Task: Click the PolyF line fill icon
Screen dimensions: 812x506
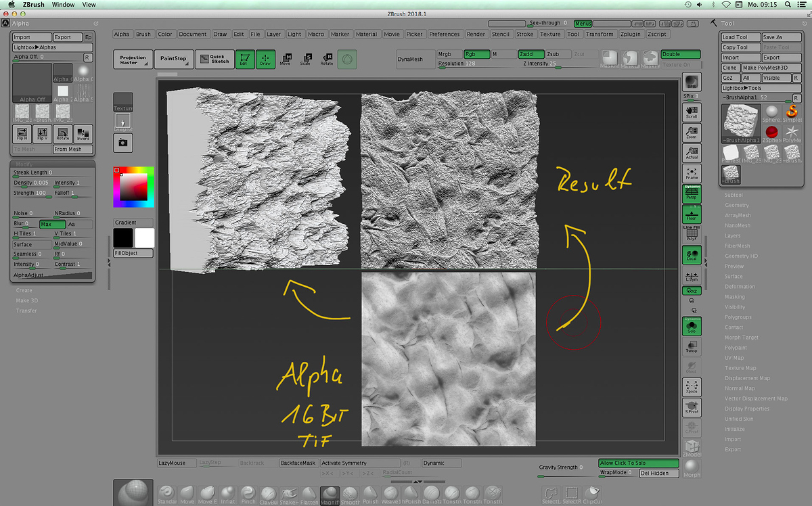Action: [692, 233]
